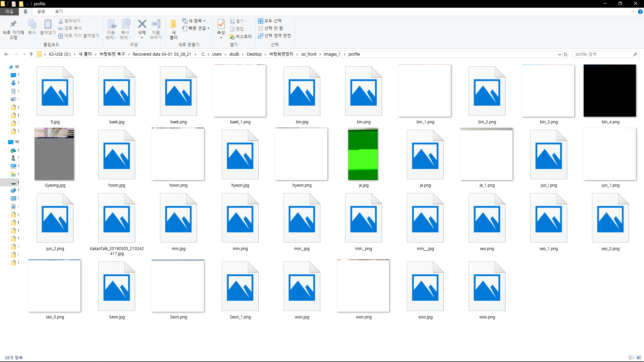644x362 pixels.
Task: Click the Paste clipboard icon
Action: coord(48,24)
